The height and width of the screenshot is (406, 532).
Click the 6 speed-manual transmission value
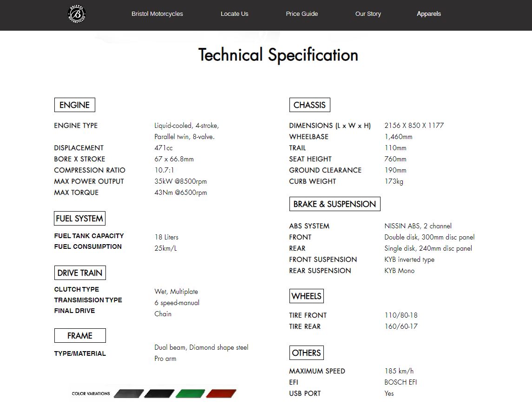click(177, 303)
